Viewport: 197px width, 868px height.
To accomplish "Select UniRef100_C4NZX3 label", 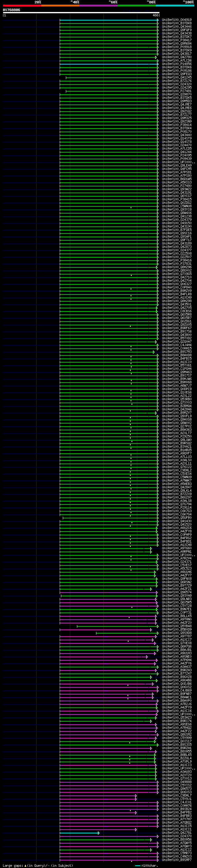I will coord(177,857).
